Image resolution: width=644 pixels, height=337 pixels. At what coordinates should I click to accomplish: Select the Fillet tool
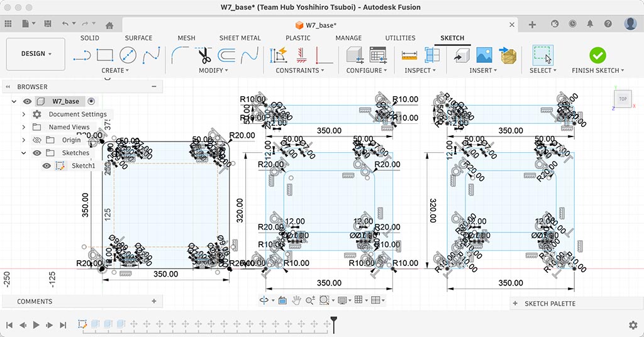(180, 55)
